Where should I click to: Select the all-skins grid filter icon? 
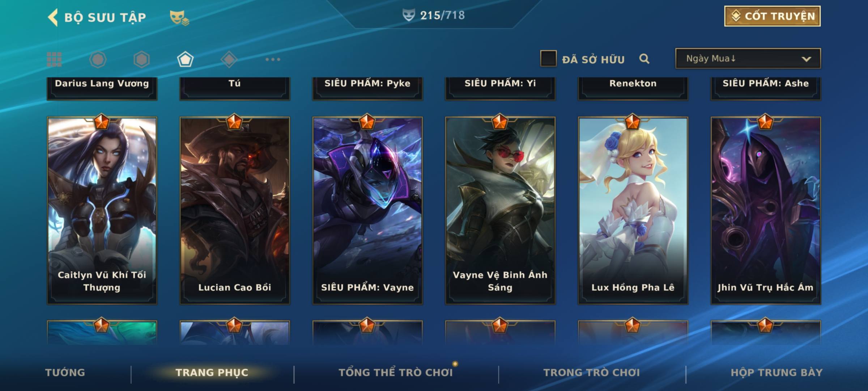pyautogui.click(x=54, y=59)
